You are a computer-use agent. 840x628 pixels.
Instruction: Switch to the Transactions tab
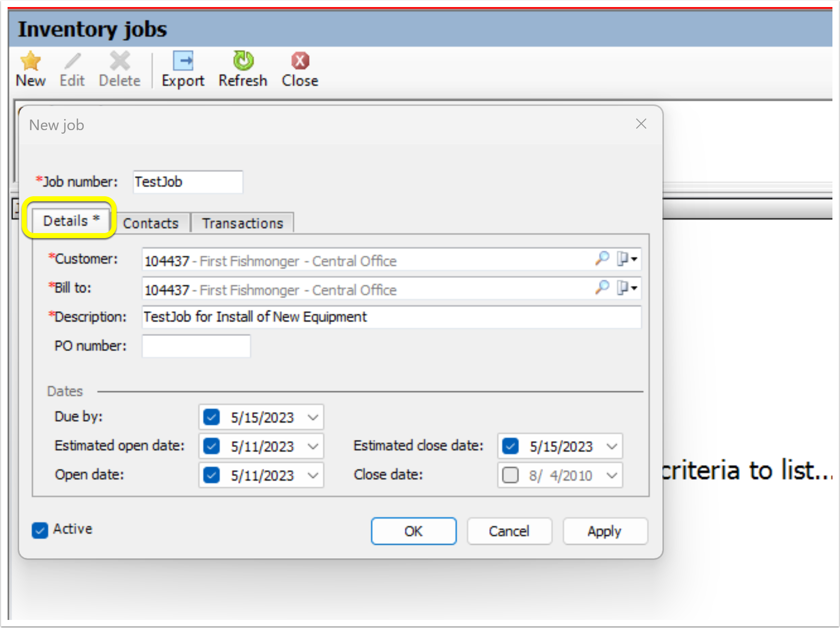coord(243,223)
